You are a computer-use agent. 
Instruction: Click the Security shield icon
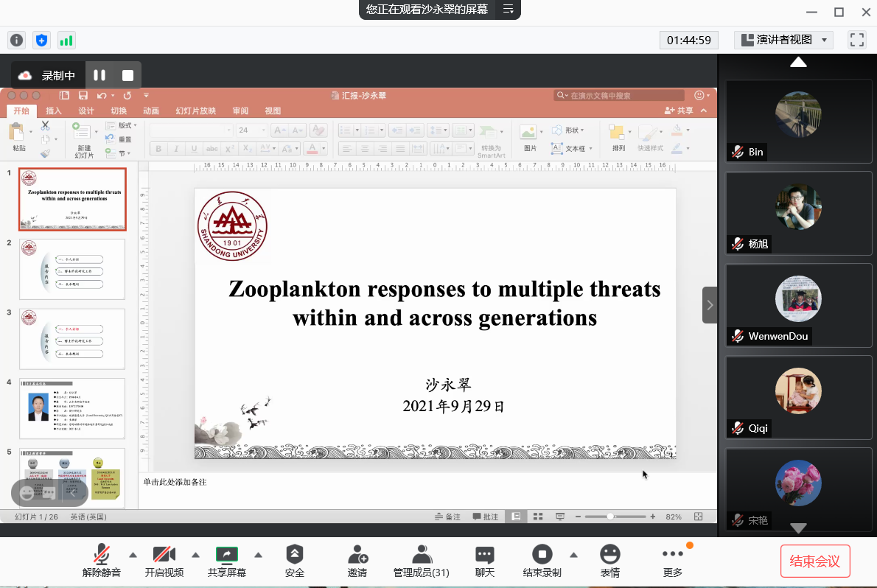click(x=294, y=555)
